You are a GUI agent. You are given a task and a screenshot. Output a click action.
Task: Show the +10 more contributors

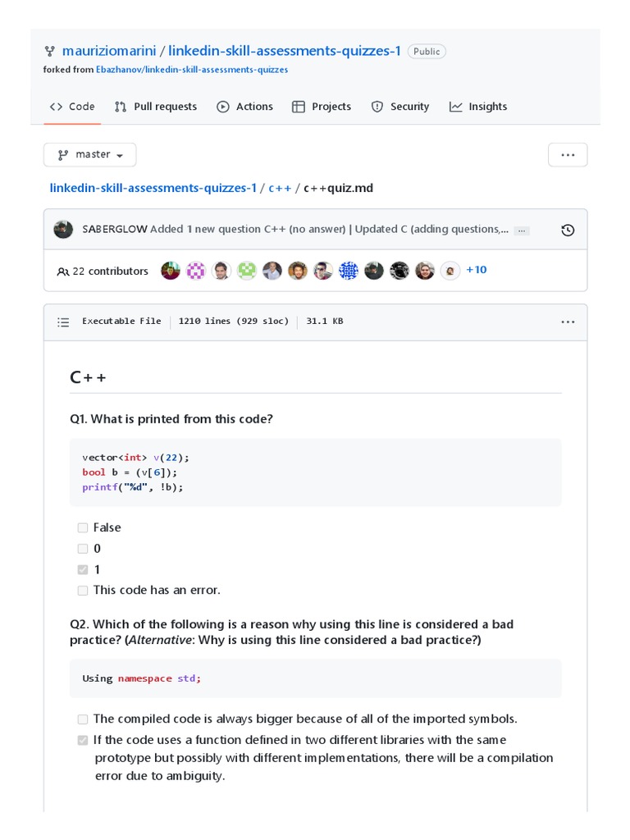coord(476,270)
